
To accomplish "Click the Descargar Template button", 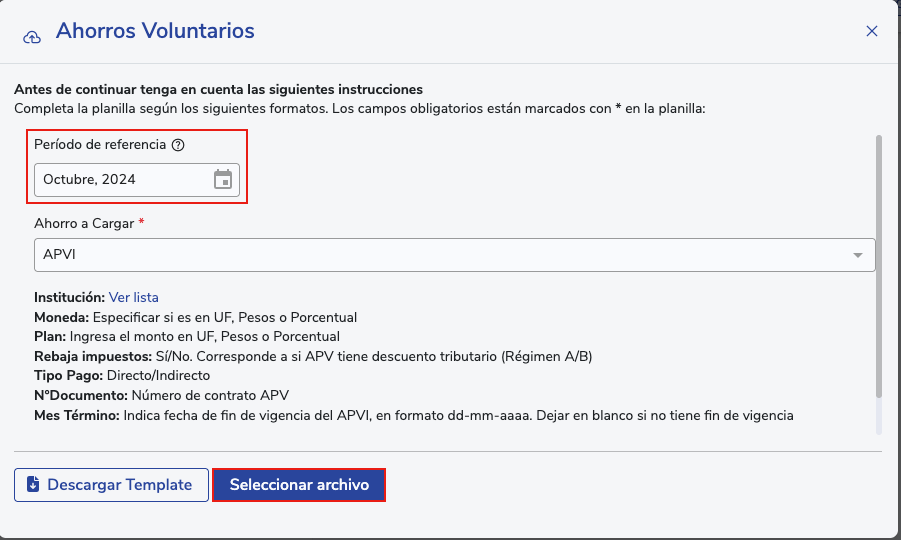I will (x=111, y=485).
